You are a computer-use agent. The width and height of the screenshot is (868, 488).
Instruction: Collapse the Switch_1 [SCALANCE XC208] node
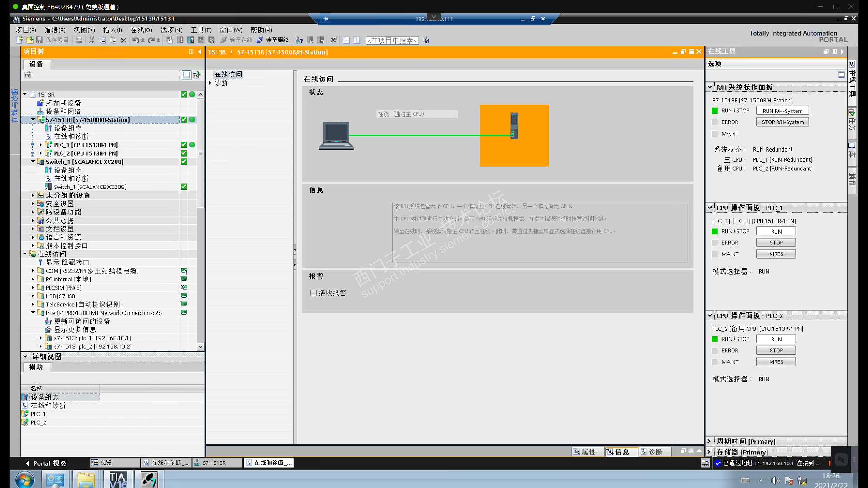pyautogui.click(x=33, y=162)
